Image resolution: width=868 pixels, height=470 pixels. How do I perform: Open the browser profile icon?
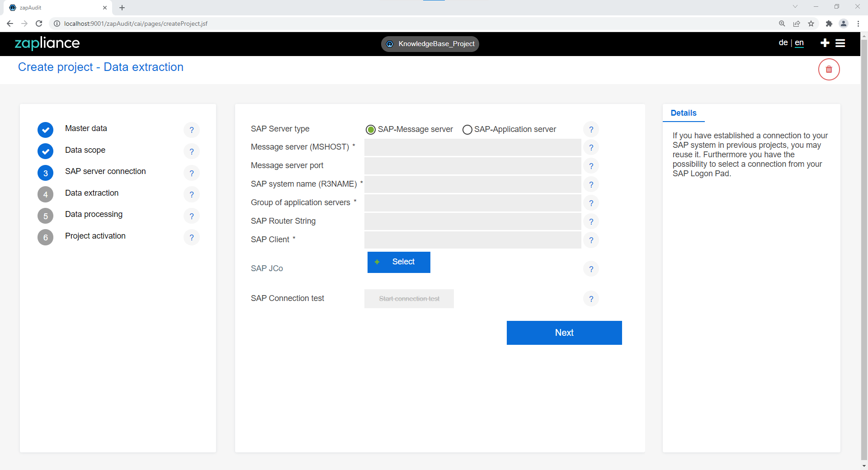(x=844, y=23)
